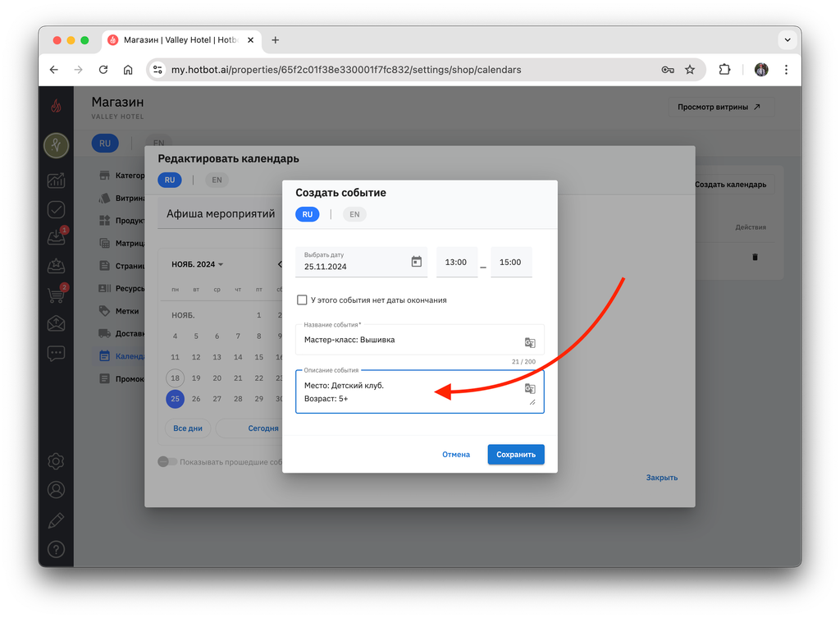Click Создать календарь button

(733, 185)
